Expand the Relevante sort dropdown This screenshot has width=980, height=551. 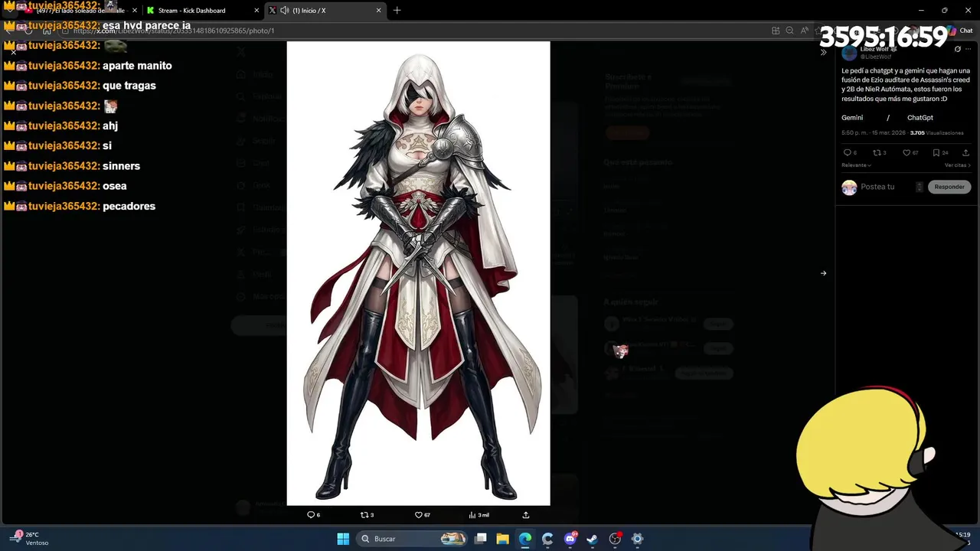(x=856, y=165)
